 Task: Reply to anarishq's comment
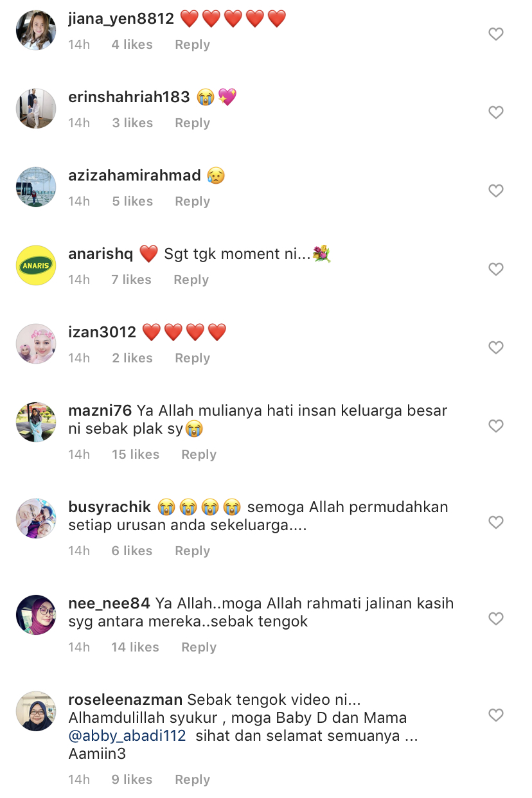click(191, 279)
